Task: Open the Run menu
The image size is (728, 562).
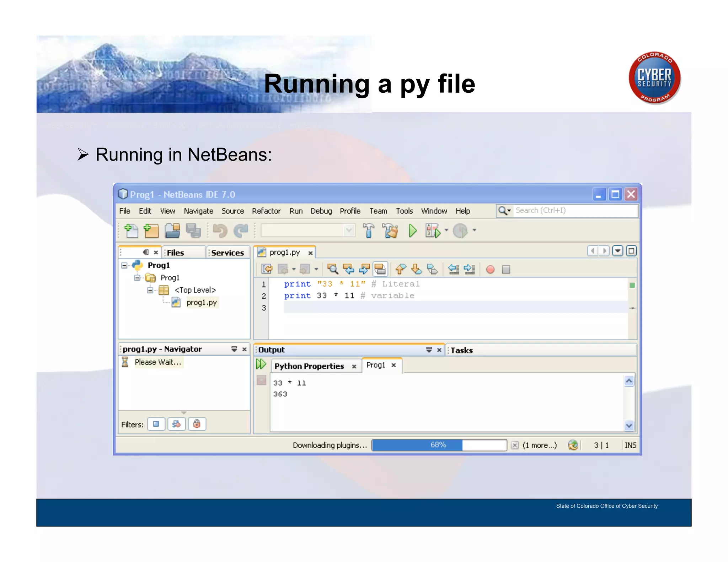Action: pos(296,211)
